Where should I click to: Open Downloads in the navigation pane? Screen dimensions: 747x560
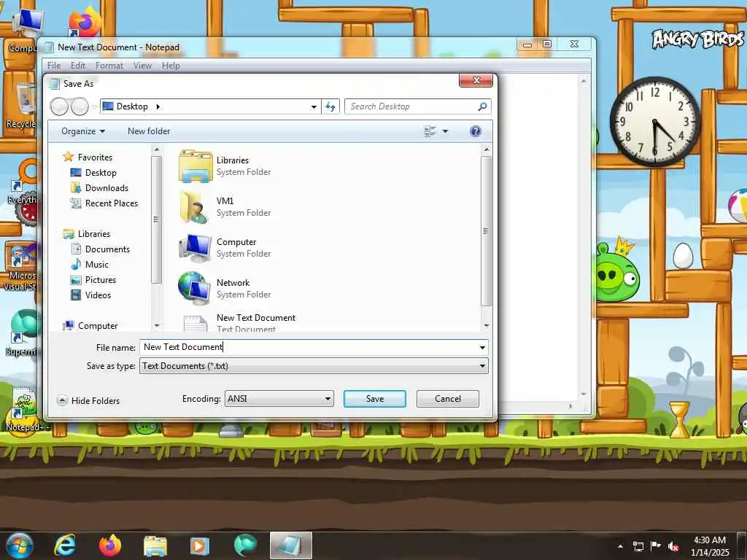click(x=107, y=188)
